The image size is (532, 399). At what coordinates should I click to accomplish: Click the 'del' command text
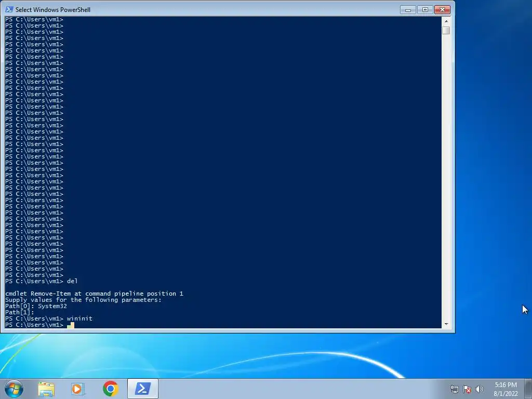72,281
